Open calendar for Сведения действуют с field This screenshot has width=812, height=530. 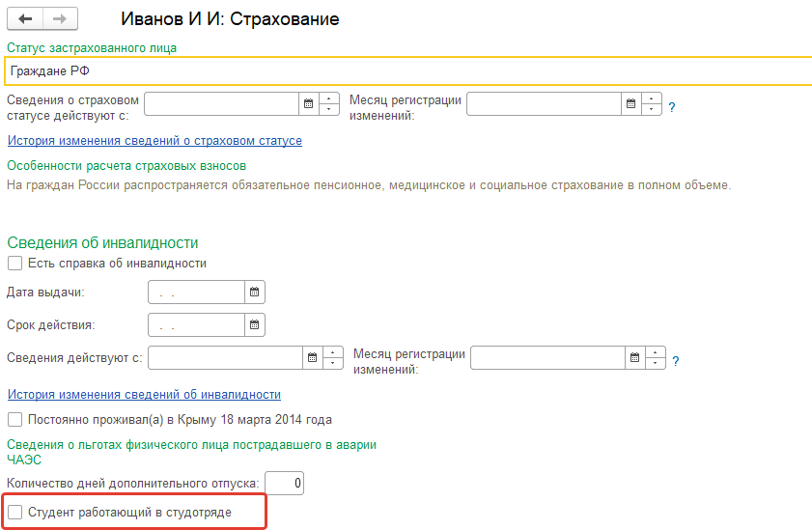pyautogui.click(x=312, y=357)
